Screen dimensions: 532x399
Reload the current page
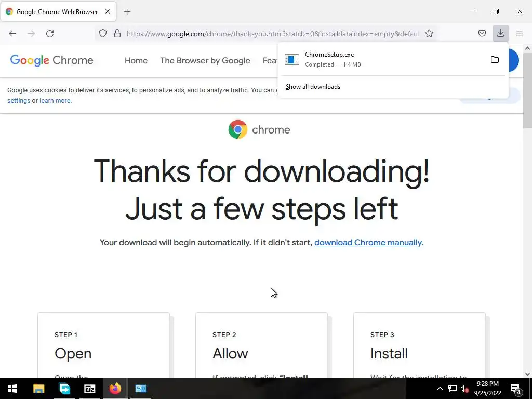tap(50, 34)
